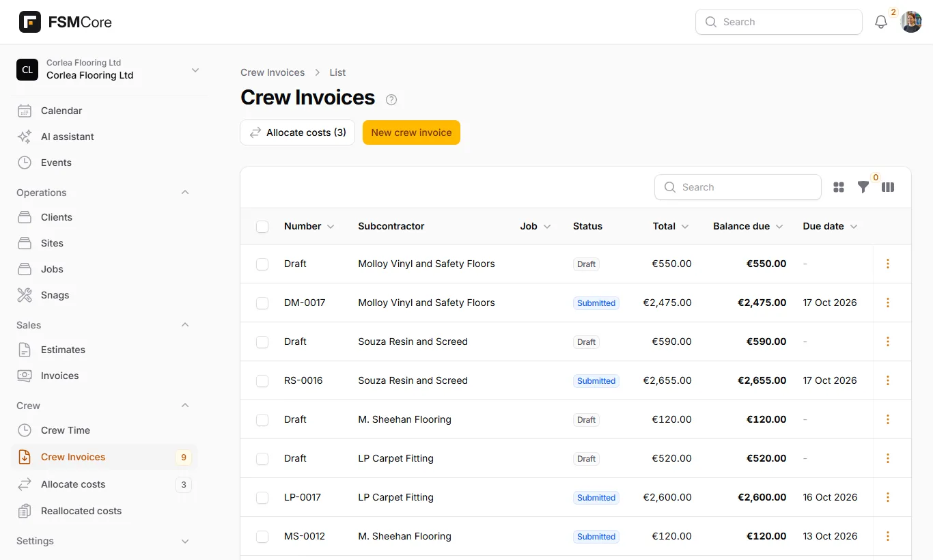Expand the company switcher dropdown
Viewport: 933px width, 560px height.
pos(195,70)
